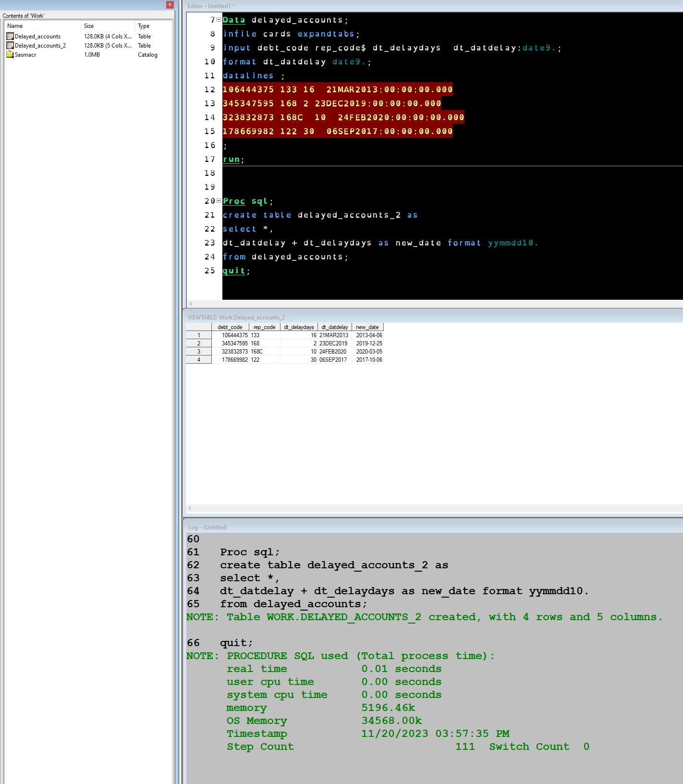Select row 4 header in the VIEWTABLE

(x=199, y=360)
